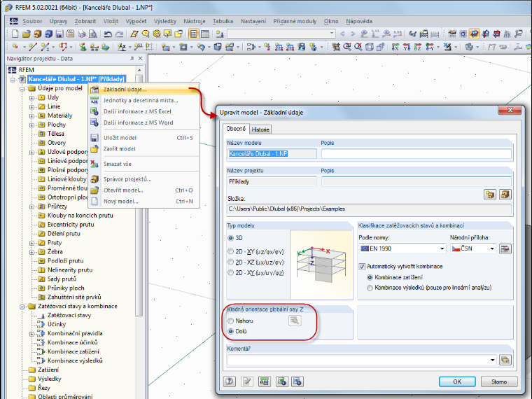The height and width of the screenshot is (399, 532).
Task: Open the Soubor menu
Action: point(32,21)
